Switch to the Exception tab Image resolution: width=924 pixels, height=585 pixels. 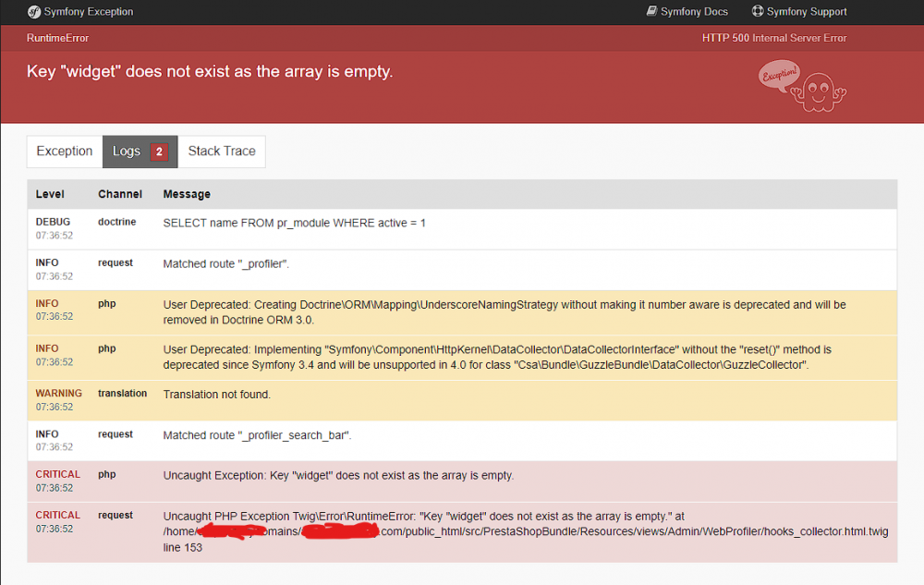click(64, 151)
